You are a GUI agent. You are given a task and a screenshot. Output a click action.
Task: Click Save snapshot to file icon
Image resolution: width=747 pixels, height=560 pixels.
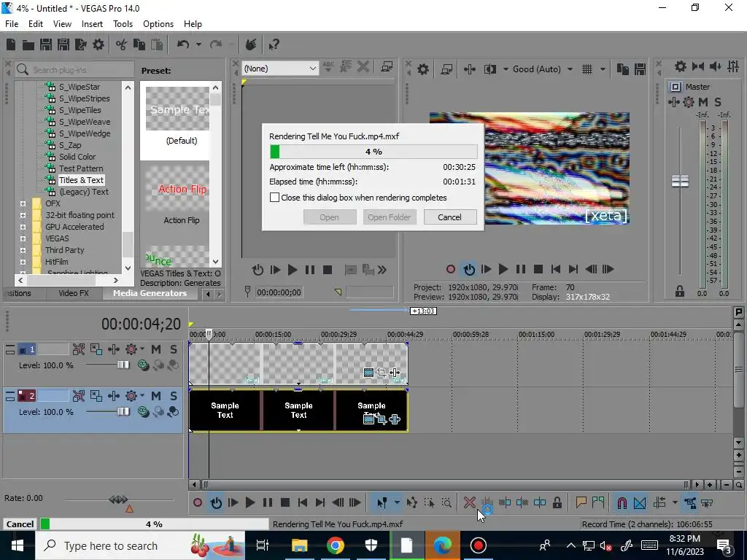[x=640, y=69]
